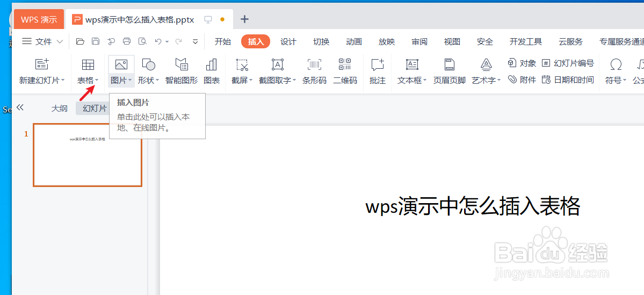The width and height of the screenshot is (644, 295).
Task: Click the WordArt (艺术字) icon
Action: pos(486,64)
